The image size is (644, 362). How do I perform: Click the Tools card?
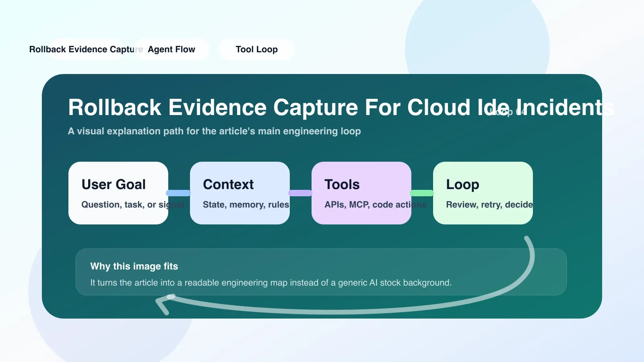[361, 193]
